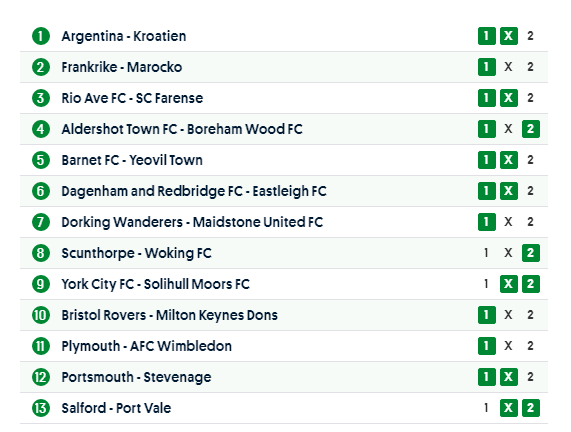The height and width of the screenshot is (432, 571).
Task: Deselect the X pick for Salford - Port Vale
Action: click(509, 408)
